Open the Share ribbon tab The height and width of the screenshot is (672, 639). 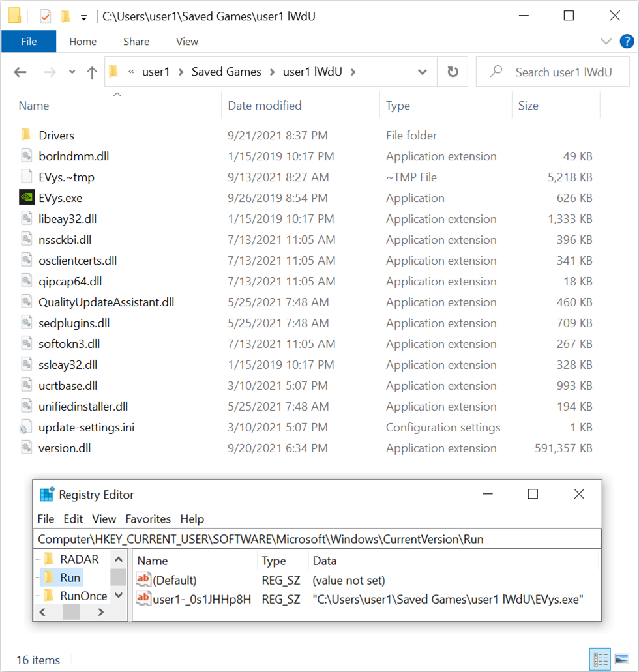pyautogui.click(x=136, y=42)
